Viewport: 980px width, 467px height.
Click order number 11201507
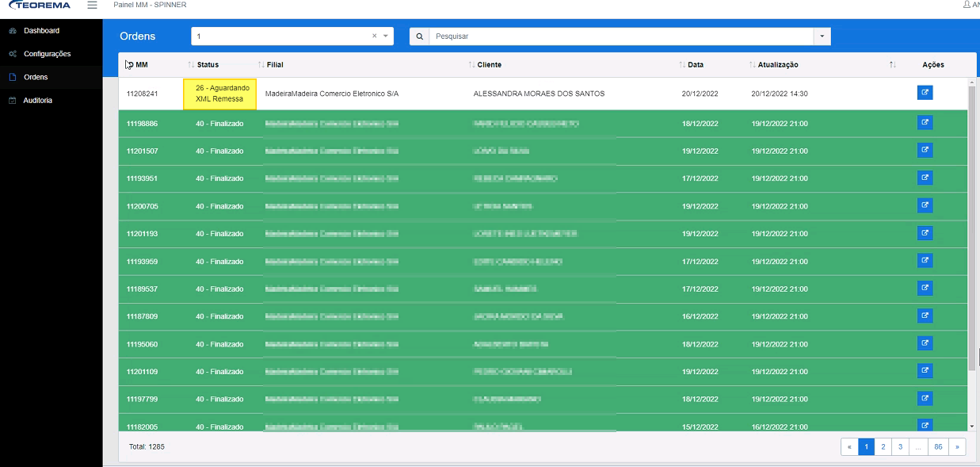pyautogui.click(x=143, y=151)
